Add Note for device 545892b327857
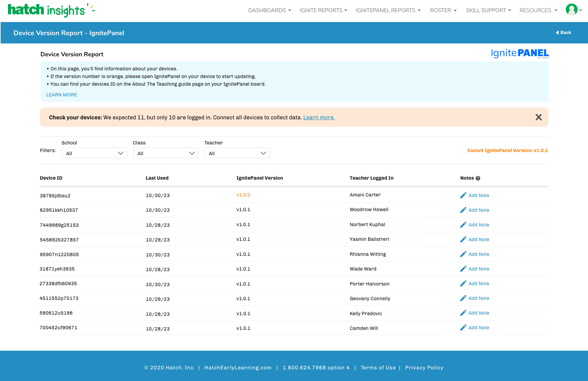The height and width of the screenshot is (381, 588). click(479, 239)
